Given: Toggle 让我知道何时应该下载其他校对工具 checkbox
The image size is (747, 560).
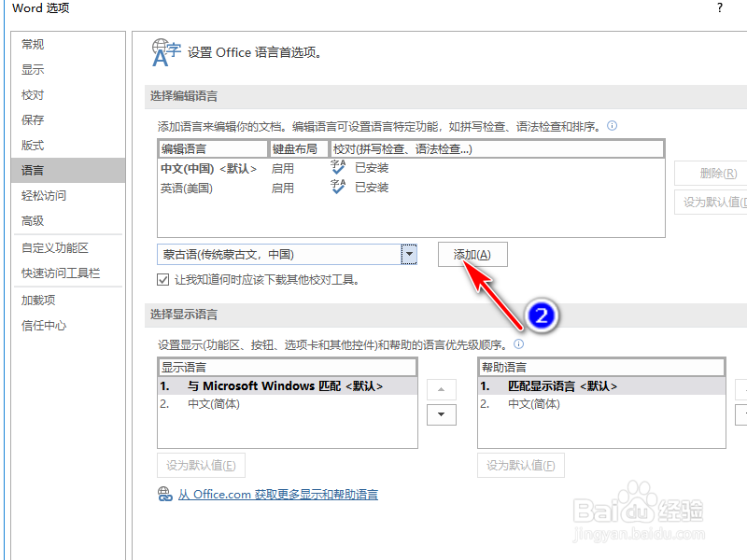Looking at the screenshot, I should pyautogui.click(x=162, y=279).
